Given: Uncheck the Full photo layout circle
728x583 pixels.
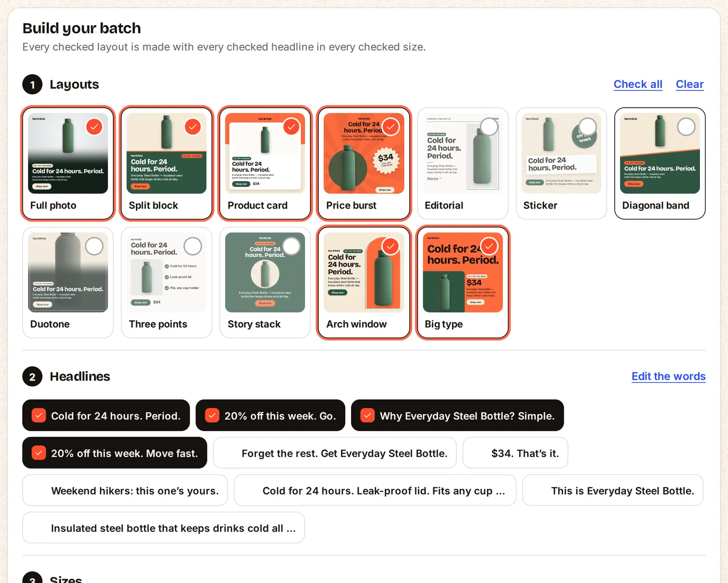Looking at the screenshot, I should tap(94, 127).
